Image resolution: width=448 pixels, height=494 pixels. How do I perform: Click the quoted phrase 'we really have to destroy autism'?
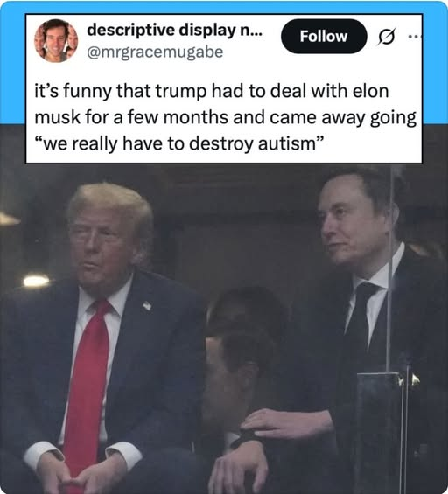[179, 143]
